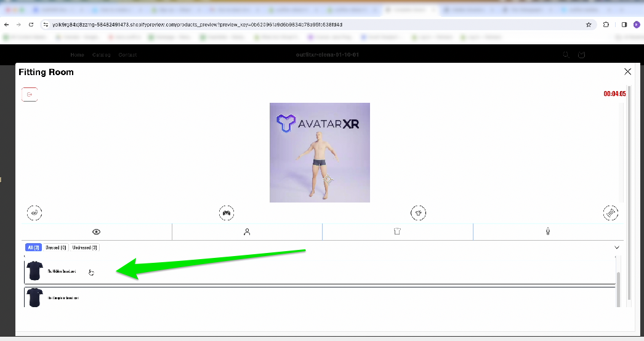
Task: Click The Hidden Snowboard garment thumbnail
Action: click(x=34, y=271)
